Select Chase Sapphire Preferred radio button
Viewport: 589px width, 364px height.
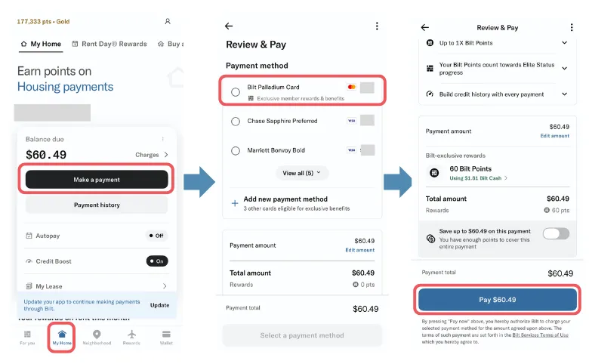point(236,121)
